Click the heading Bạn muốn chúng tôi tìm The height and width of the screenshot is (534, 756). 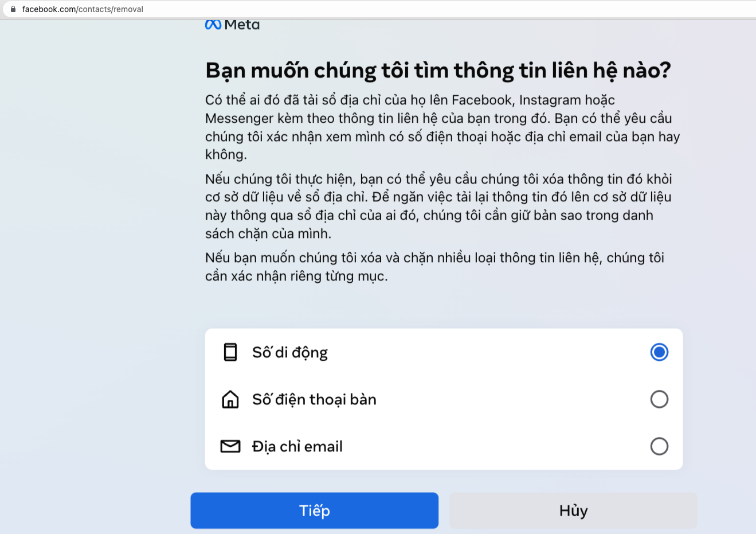(x=438, y=71)
